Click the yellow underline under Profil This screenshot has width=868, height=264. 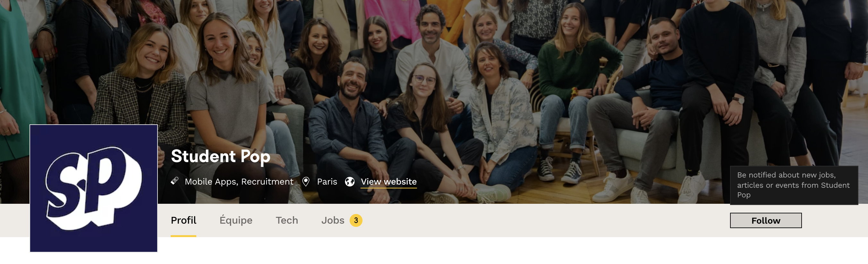183,236
